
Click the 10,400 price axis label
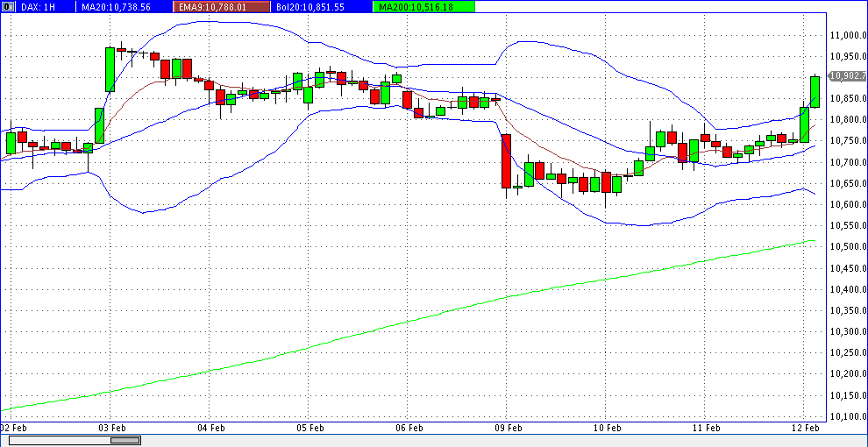(x=847, y=289)
